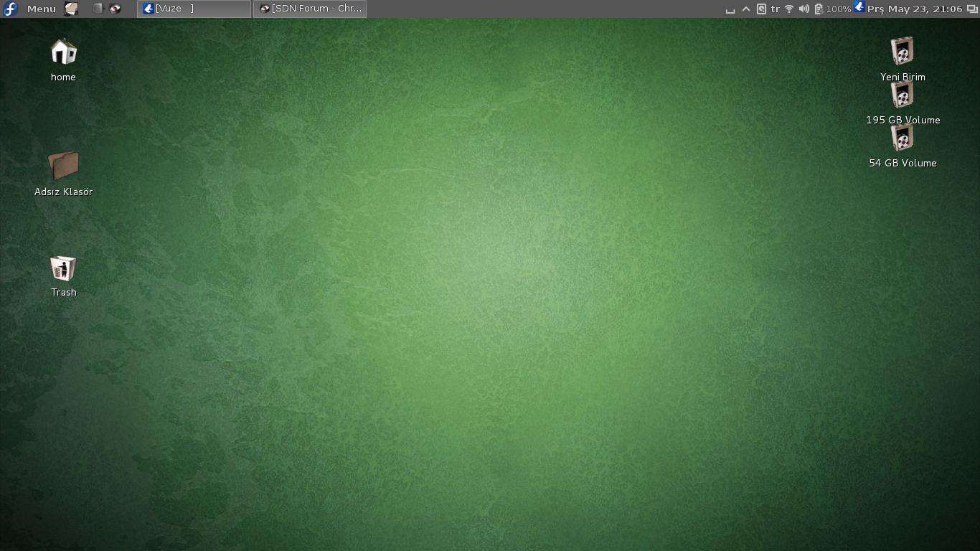Switch to the Vuze taskbar window
This screenshot has width=980, height=551.
tap(194, 9)
